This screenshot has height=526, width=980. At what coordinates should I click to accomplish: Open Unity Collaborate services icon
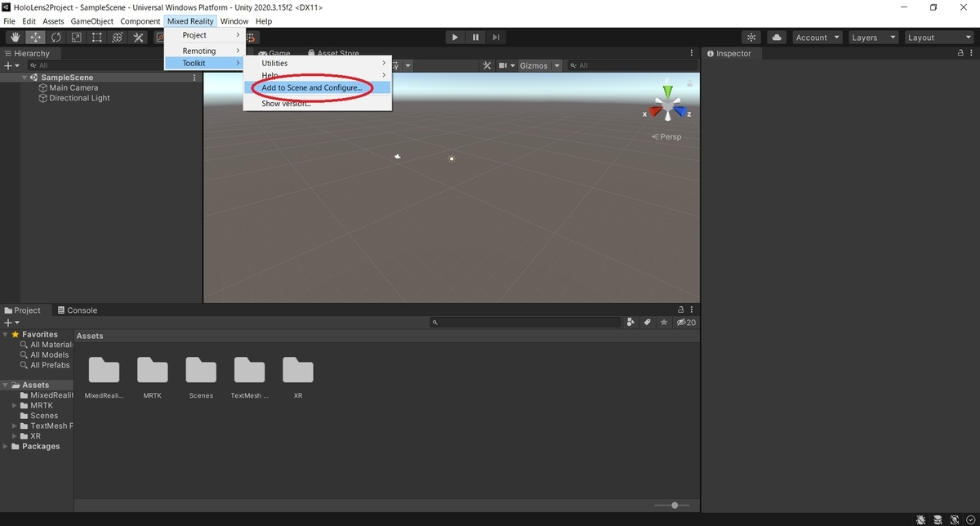(752, 38)
